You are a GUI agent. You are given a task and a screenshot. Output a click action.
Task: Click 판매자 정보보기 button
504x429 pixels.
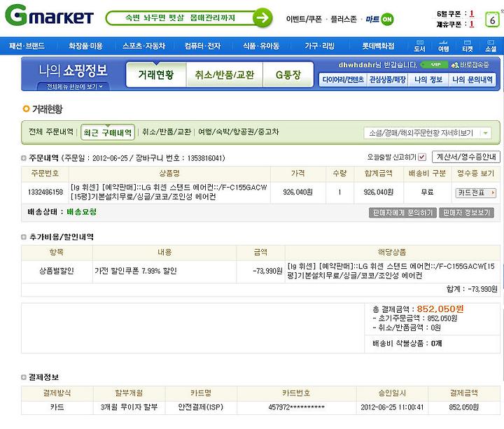click(466, 213)
